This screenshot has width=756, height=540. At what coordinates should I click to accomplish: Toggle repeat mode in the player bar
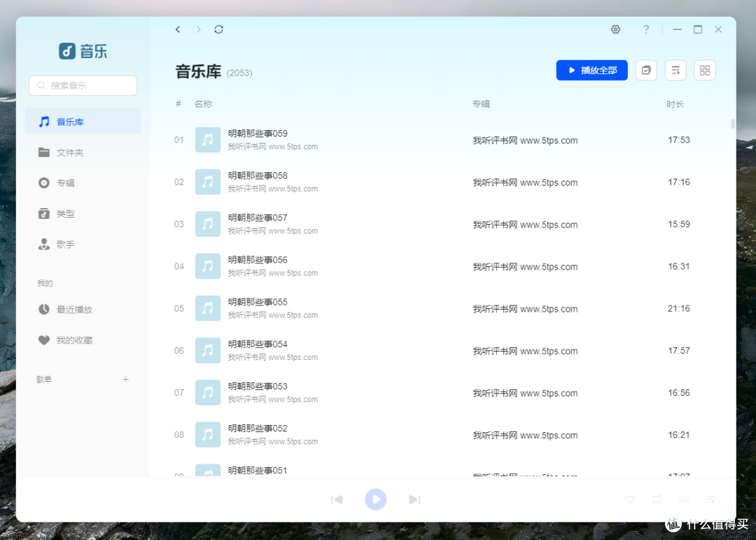(x=657, y=499)
